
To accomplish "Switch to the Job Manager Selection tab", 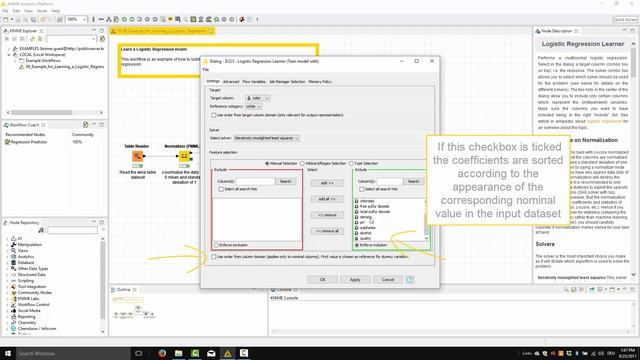I will coord(287,82).
